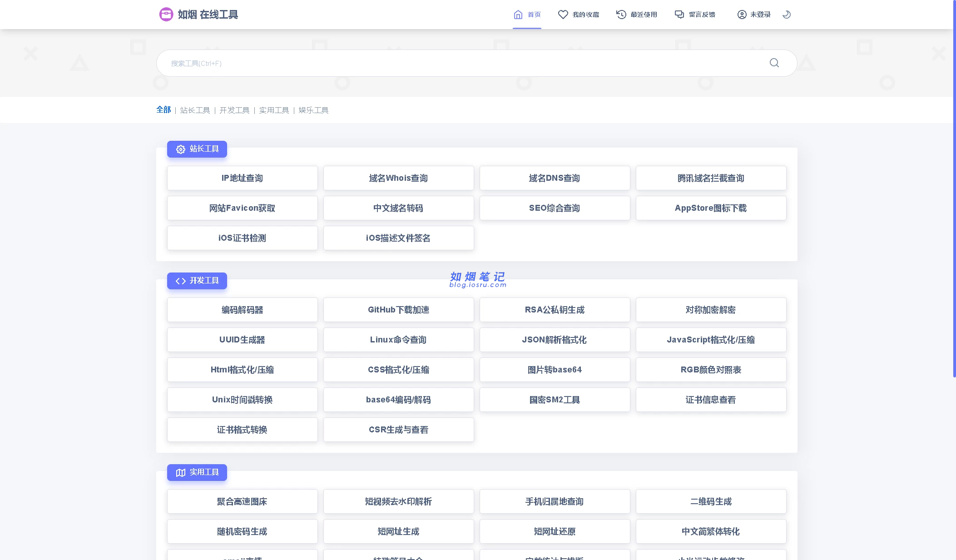Image resolution: width=956 pixels, height=560 pixels.
Task: Open the RGB颜色对照表 tool
Action: pyautogui.click(x=711, y=370)
